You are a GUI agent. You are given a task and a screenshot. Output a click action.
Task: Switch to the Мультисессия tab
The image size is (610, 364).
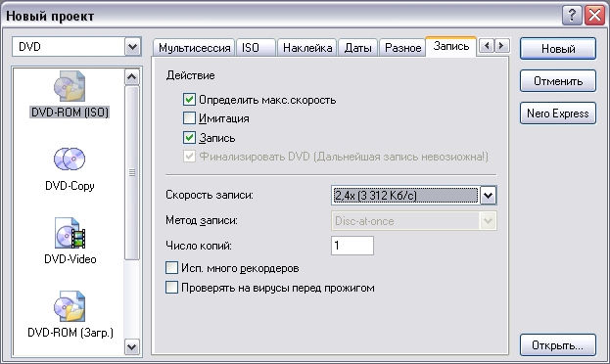[194, 48]
